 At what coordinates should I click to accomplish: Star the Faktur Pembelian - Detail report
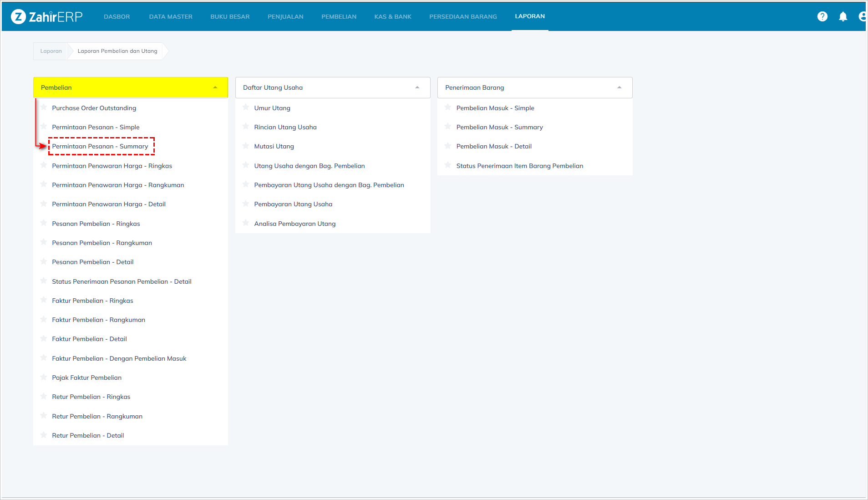pyautogui.click(x=44, y=338)
